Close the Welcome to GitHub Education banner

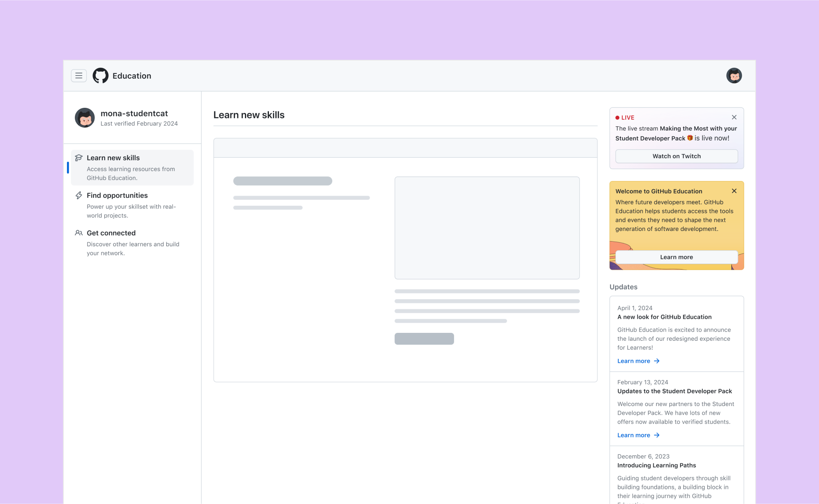coord(734,191)
